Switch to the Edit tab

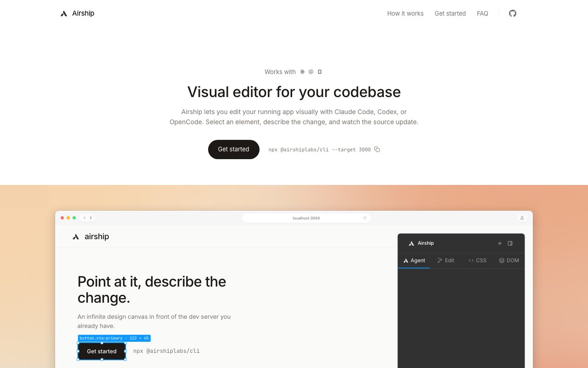[x=446, y=260]
